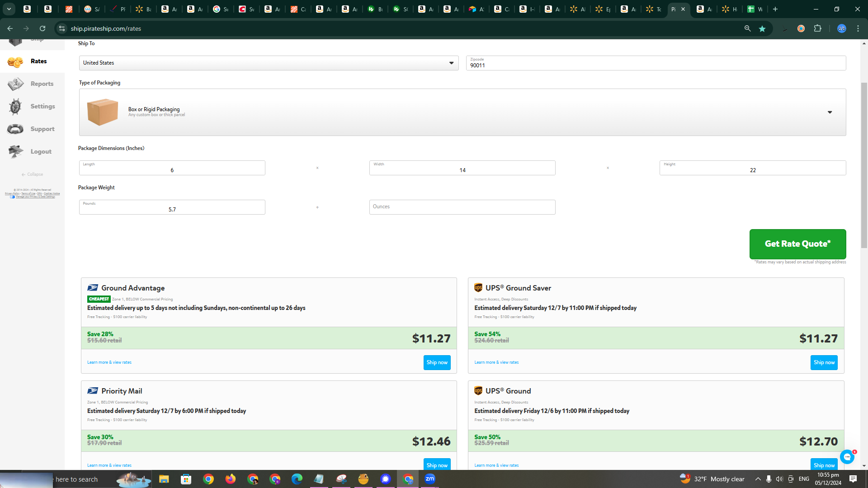Switch to the Google search tab
The height and width of the screenshot is (488, 868).
[221, 9]
